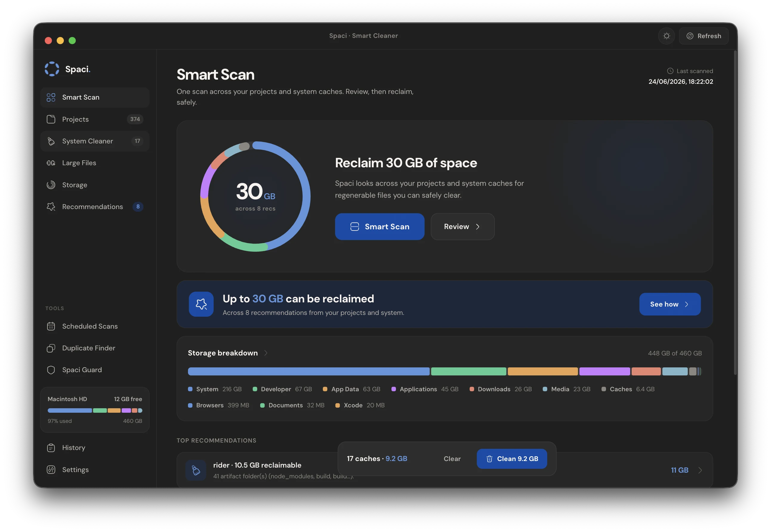771x532 pixels.
Task: Click the blue System segment of storage bar
Action: click(x=309, y=372)
